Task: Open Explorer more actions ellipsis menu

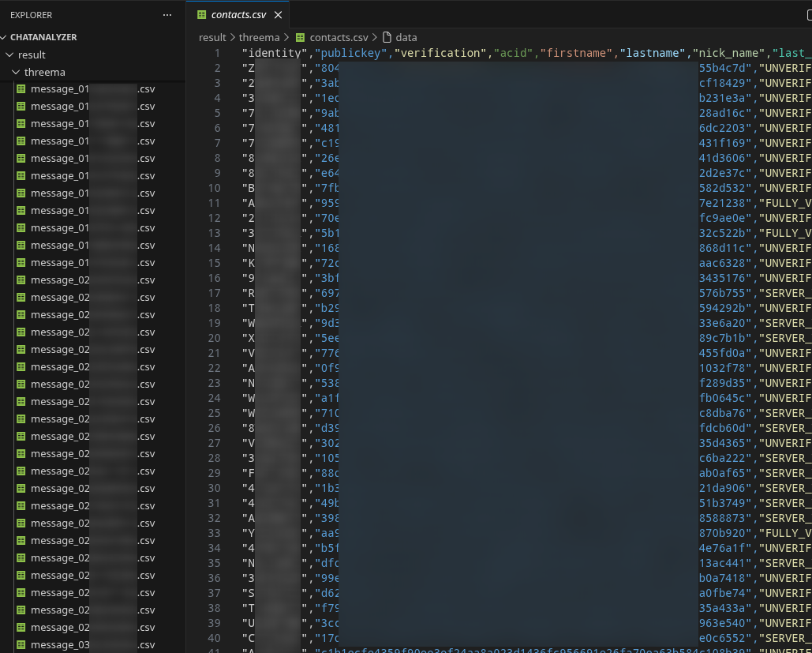Action: point(167,15)
